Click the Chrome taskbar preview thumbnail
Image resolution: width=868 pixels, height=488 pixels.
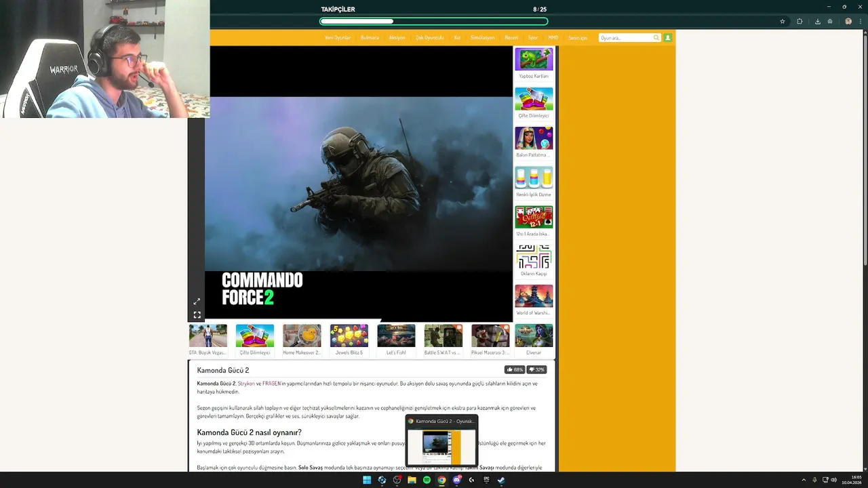click(441, 447)
